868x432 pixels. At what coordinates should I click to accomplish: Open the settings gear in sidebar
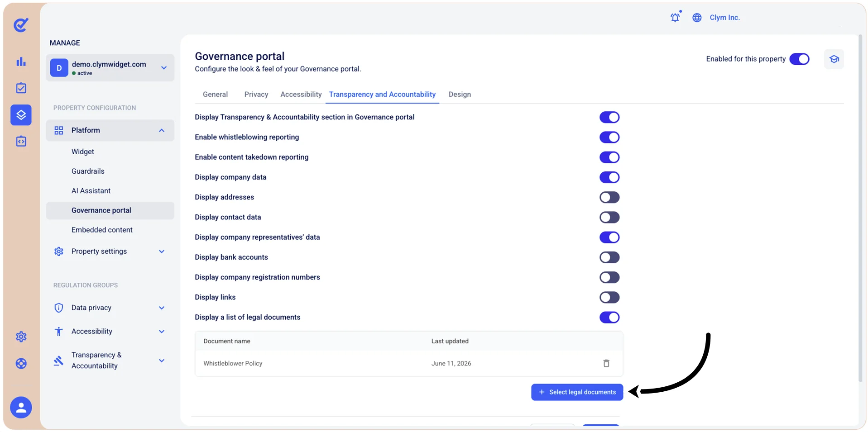tap(21, 337)
